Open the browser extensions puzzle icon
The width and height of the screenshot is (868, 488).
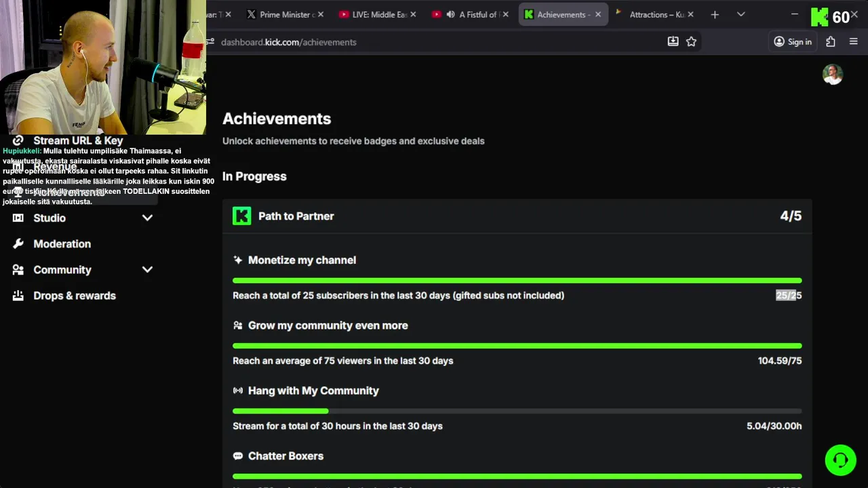pyautogui.click(x=831, y=41)
